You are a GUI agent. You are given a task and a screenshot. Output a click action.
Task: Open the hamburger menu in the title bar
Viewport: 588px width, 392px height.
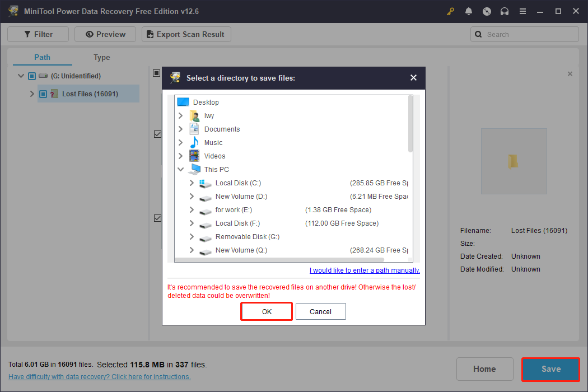[x=522, y=11]
